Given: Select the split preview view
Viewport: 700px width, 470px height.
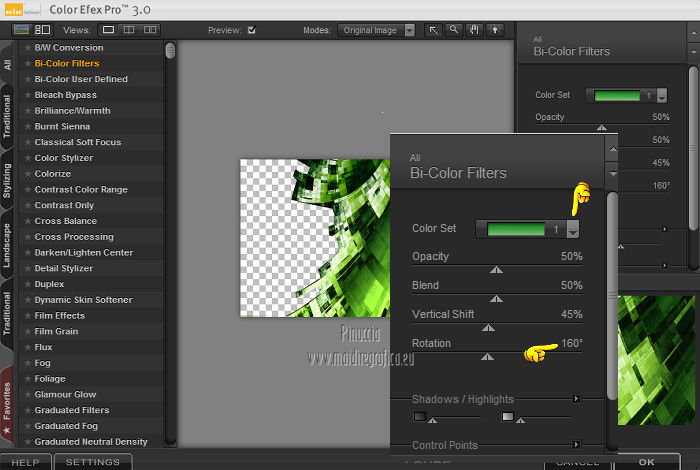Looking at the screenshot, I should pyautogui.click(x=129, y=30).
